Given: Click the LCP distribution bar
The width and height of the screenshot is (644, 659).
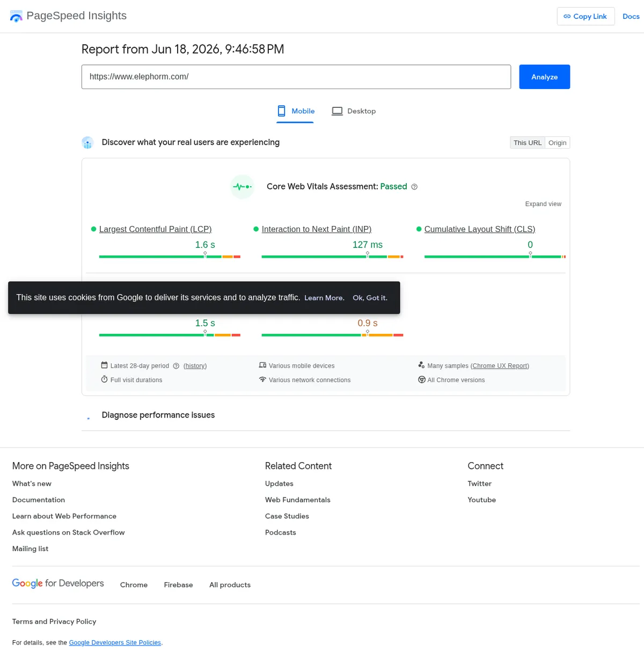Looking at the screenshot, I should coord(170,257).
